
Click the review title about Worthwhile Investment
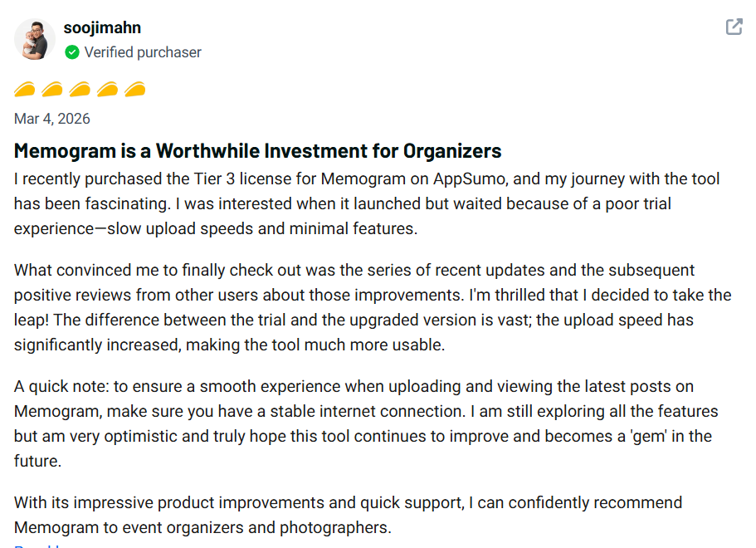pyautogui.click(x=257, y=151)
